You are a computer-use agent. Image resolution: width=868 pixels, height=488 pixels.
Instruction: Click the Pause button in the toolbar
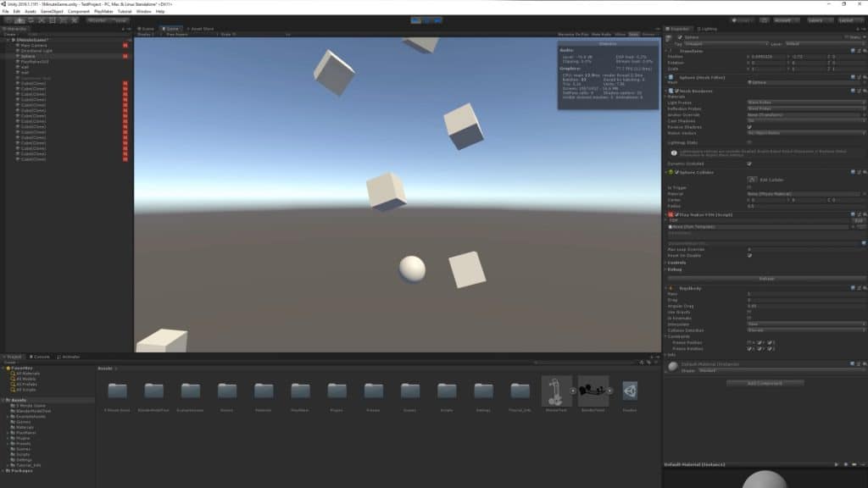pyautogui.click(x=427, y=20)
